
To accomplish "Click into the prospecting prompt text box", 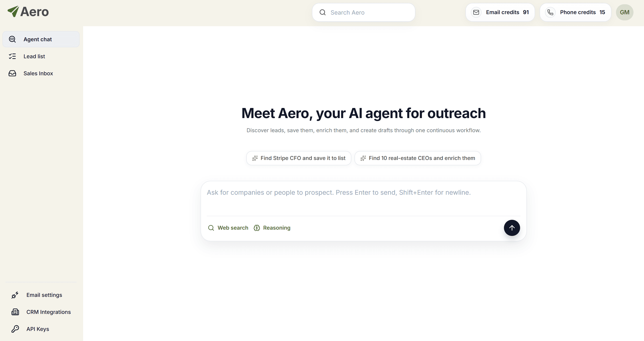I will click(x=363, y=199).
